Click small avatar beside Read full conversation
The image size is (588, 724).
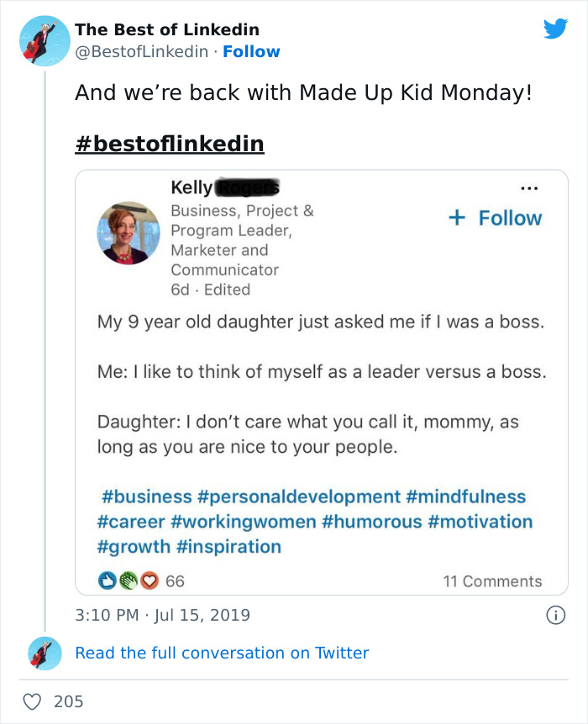pos(44,653)
